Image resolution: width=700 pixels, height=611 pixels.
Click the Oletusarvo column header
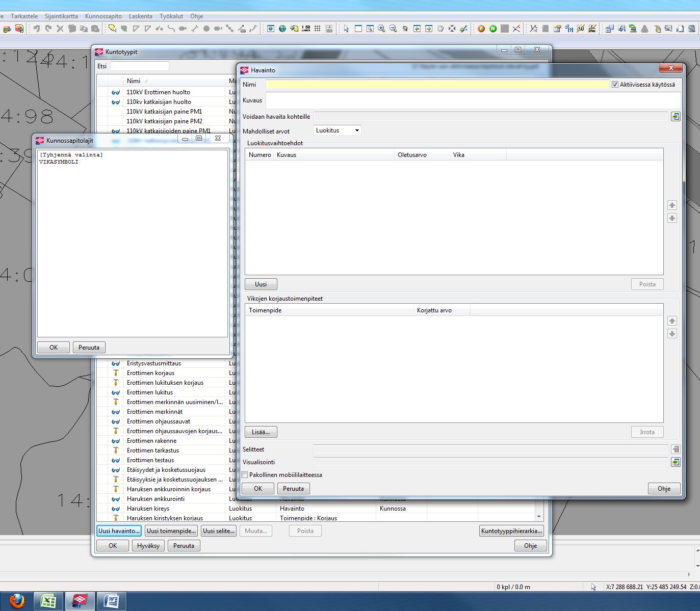coord(423,155)
